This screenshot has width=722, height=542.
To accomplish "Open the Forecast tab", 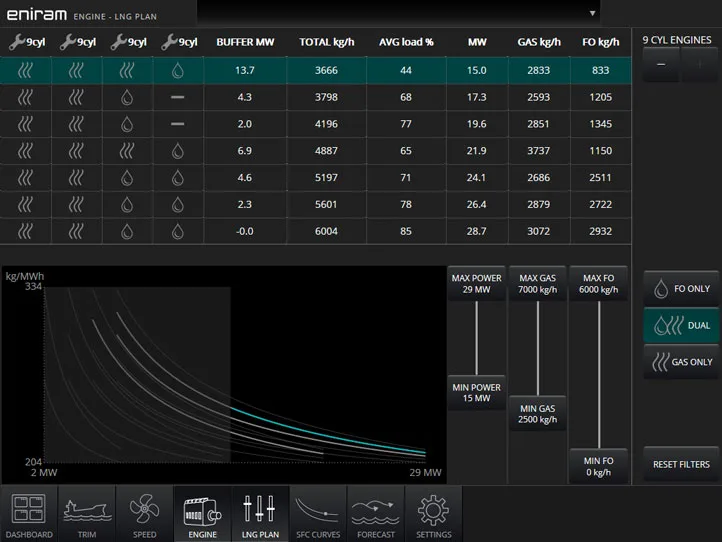I will tap(376, 513).
